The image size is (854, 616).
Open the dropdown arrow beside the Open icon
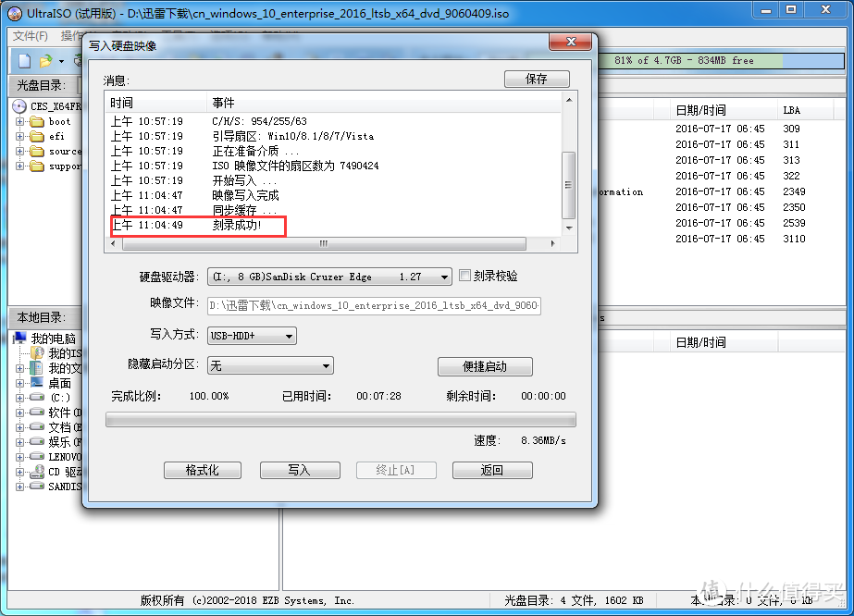coord(61,62)
